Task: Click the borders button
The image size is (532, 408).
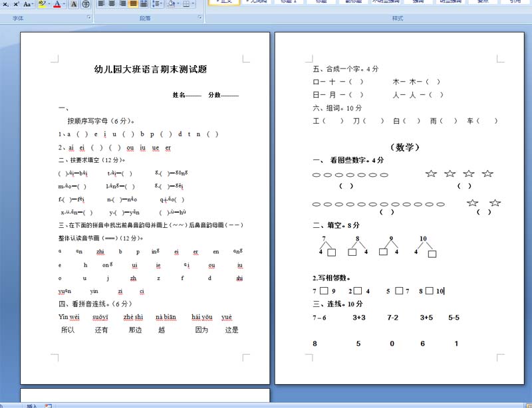Action: tap(186, 3)
